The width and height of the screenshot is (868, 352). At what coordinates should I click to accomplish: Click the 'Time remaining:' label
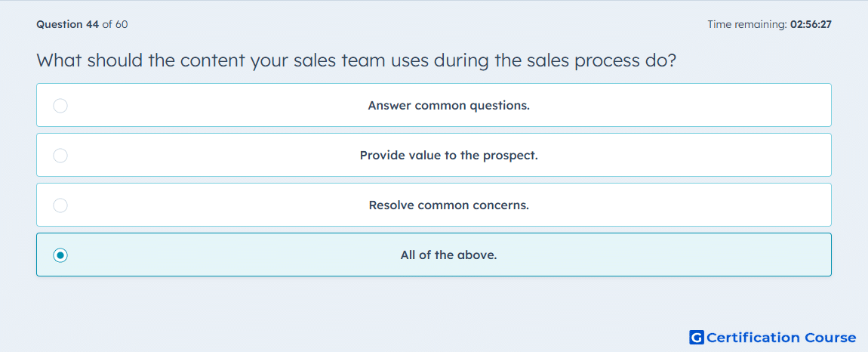coord(747,24)
